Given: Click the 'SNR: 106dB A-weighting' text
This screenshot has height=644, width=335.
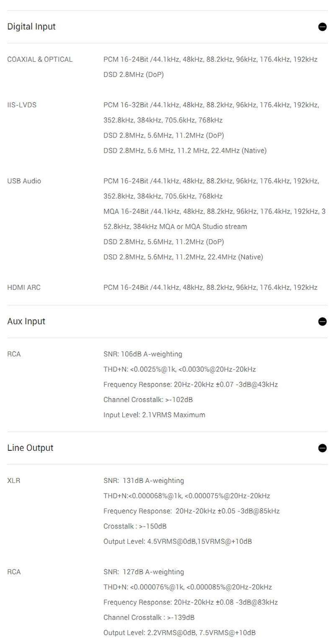Looking at the screenshot, I should (x=143, y=354).
